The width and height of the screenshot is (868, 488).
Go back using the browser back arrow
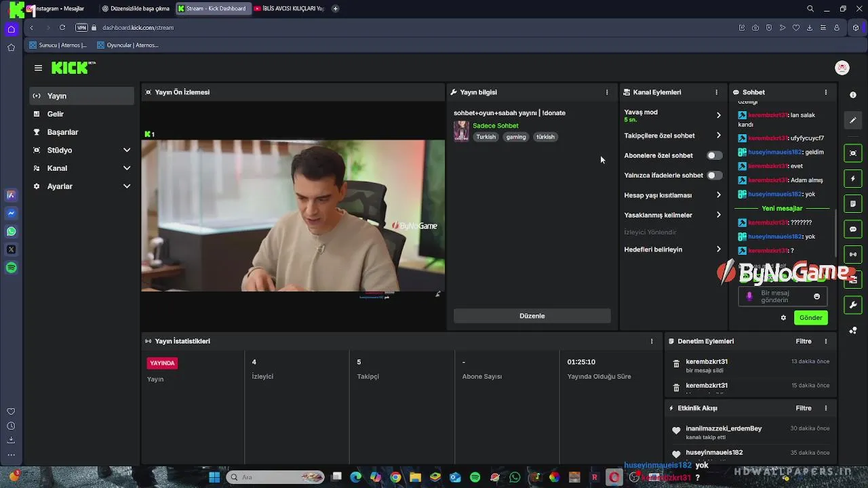(x=31, y=28)
